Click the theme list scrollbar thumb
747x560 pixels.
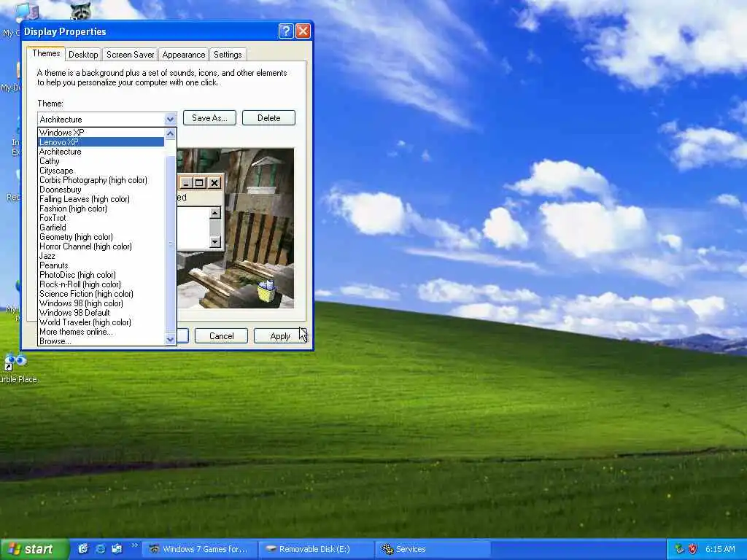tap(170, 244)
